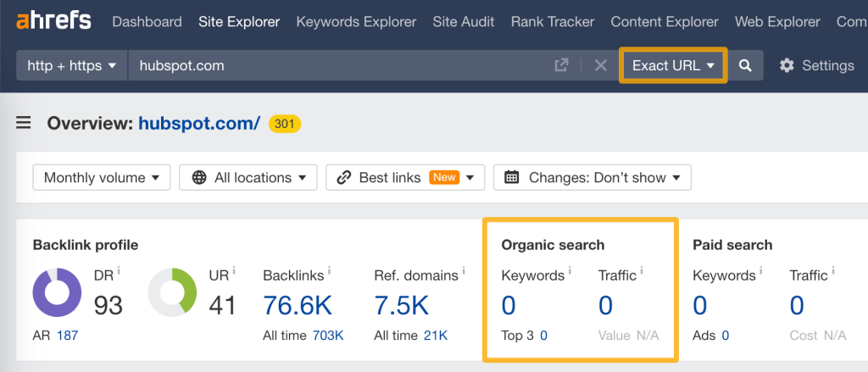
Task: Open All locations dropdown
Action: (248, 178)
